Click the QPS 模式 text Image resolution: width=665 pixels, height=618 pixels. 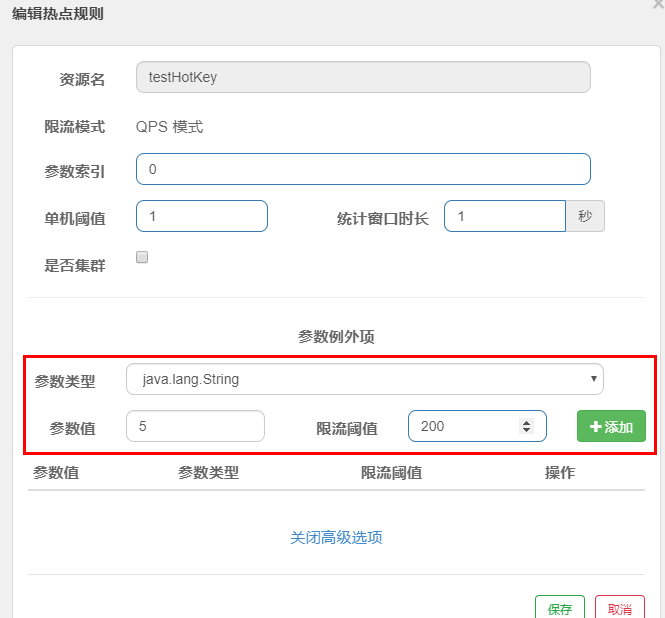[170, 127]
